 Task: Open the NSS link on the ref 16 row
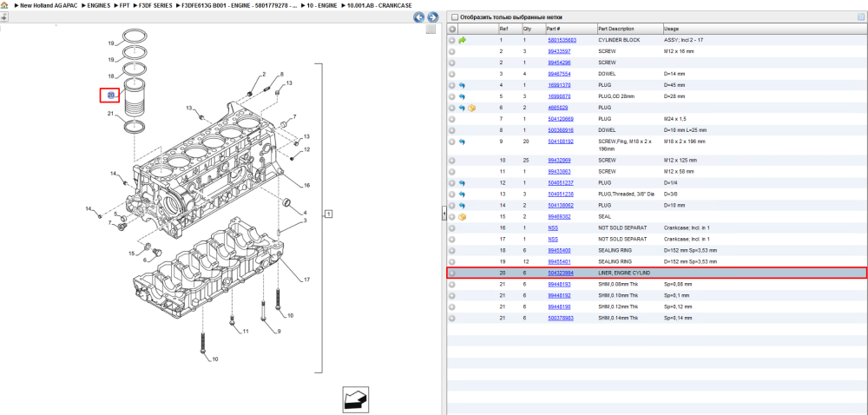[553, 228]
